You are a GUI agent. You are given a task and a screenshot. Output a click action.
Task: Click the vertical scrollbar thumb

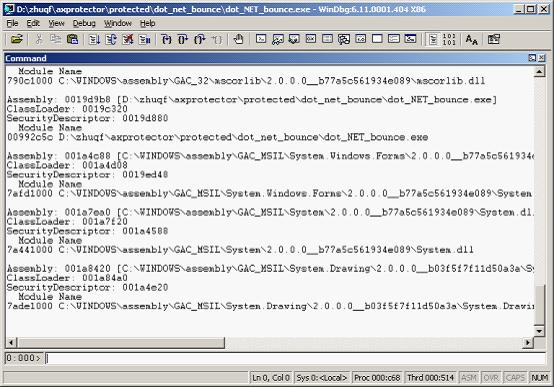point(540,305)
